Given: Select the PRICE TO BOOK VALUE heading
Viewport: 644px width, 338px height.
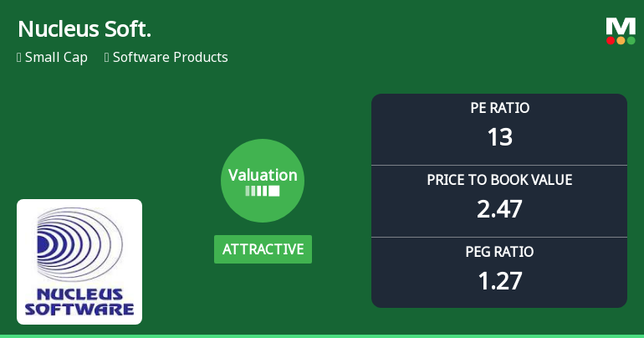Looking at the screenshot, I should pos(499,180).
